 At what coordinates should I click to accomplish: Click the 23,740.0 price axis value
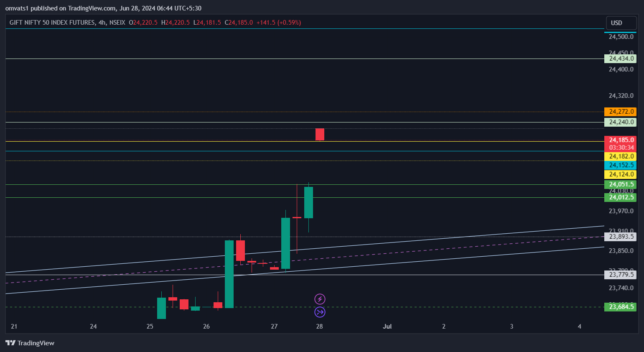click(621, 288)
